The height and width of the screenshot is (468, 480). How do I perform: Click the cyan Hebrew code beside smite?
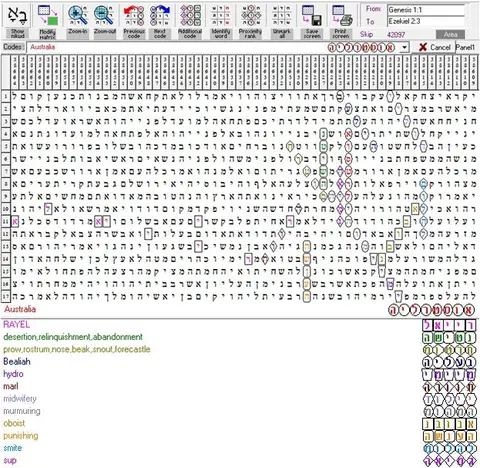(449, 448)
